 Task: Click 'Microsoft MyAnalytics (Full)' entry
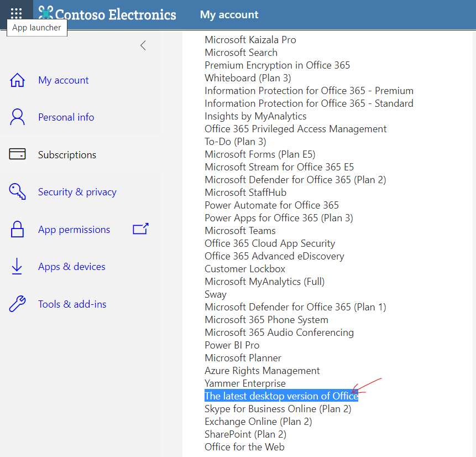265,282
